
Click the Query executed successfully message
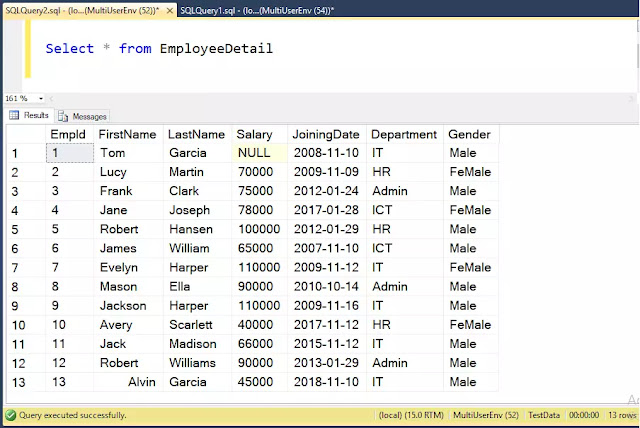73,415
